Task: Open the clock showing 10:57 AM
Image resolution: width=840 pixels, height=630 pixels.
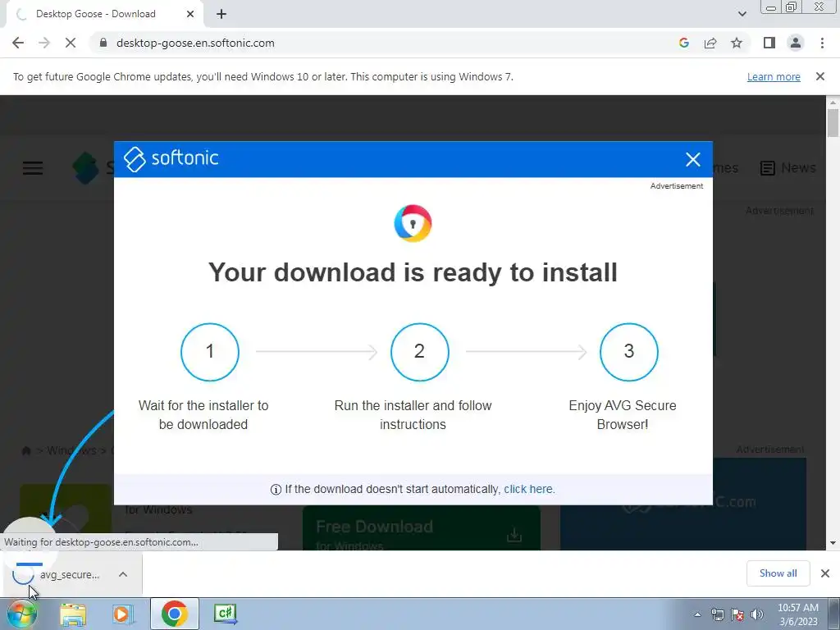Action: tap(797, 614)
